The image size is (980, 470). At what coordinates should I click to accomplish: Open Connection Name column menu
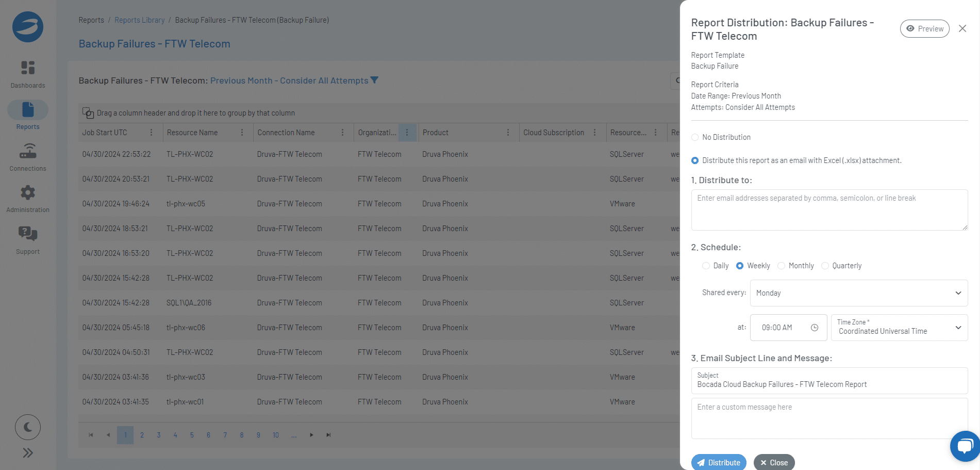click(342, 133)
